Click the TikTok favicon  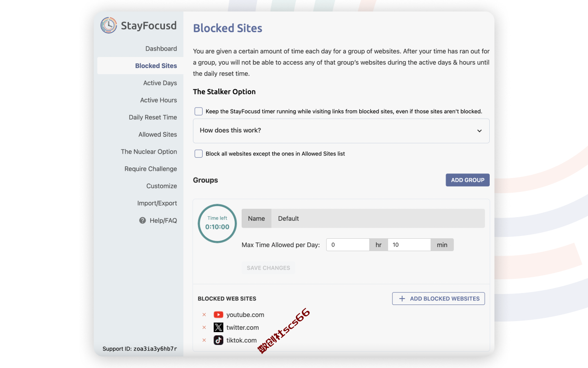tap(218, 340)
